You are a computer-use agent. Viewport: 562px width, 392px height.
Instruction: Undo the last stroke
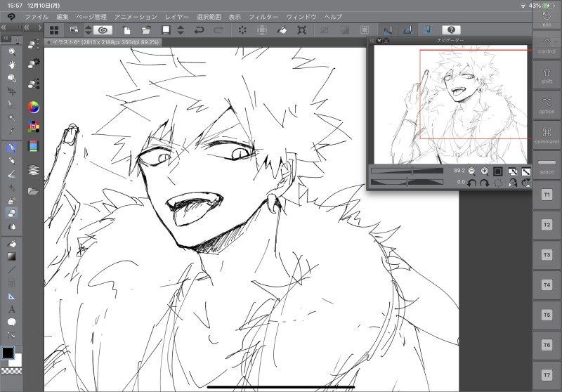point(199,30)
